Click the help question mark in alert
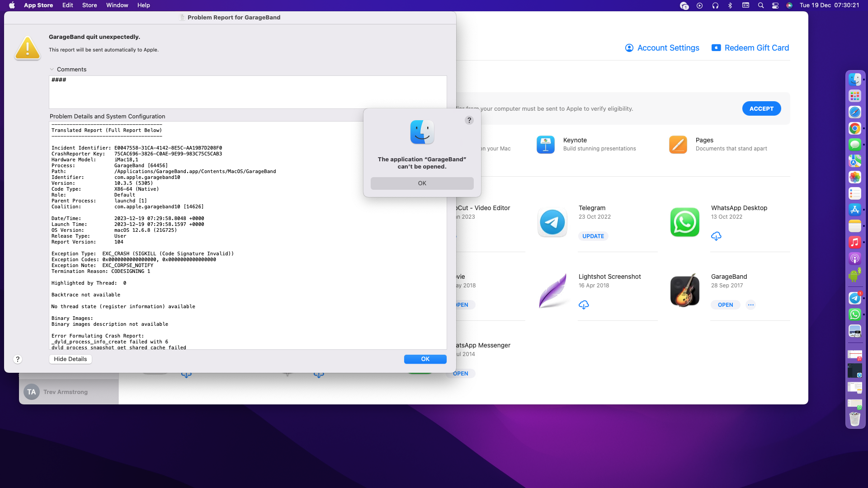This screenshot has height=488, width=868. 469,120
